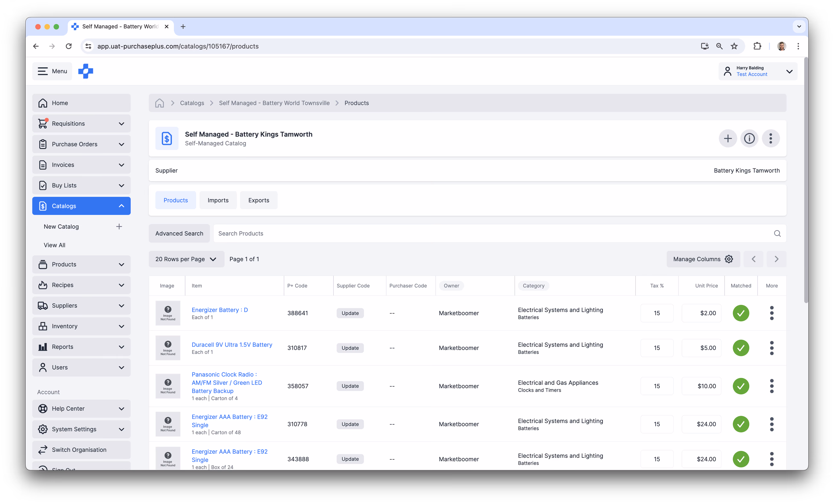The height and width of the screenshot is (504, 834).
Task: Edit unit price $5.00 field
Action: coord(701,348)
